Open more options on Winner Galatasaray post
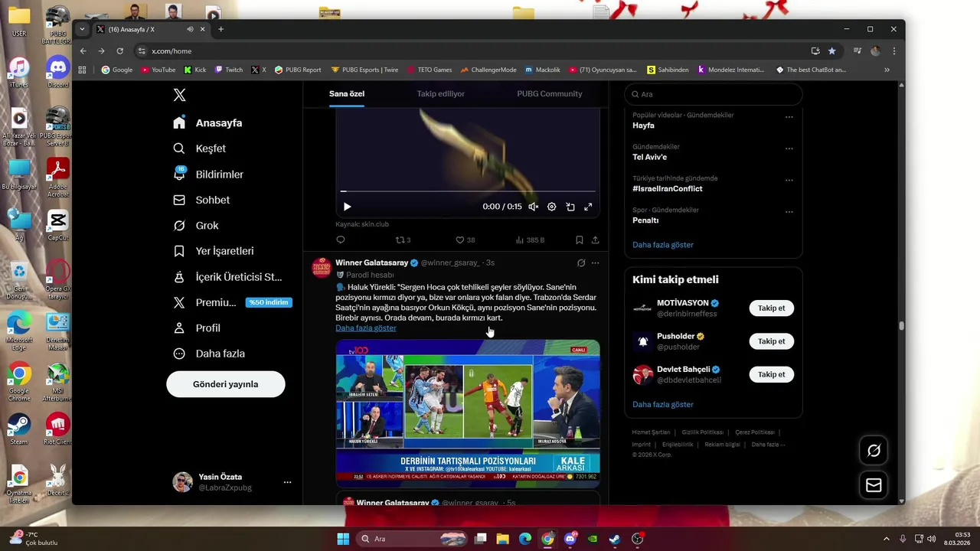The height and width of the screenshot is (551, 980). (x=595, y=262)
